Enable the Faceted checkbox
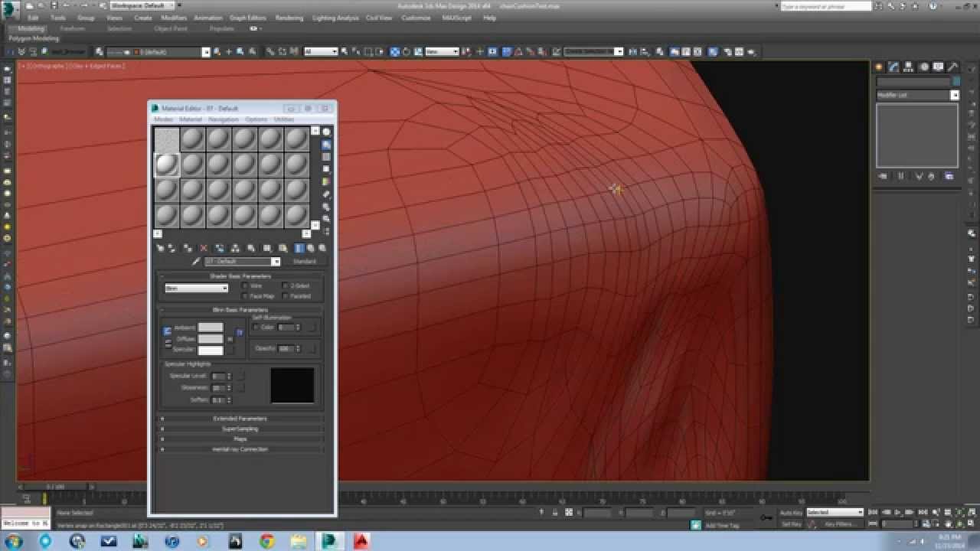The width and height of the screenshot is (980, 551). click(286, 296)
